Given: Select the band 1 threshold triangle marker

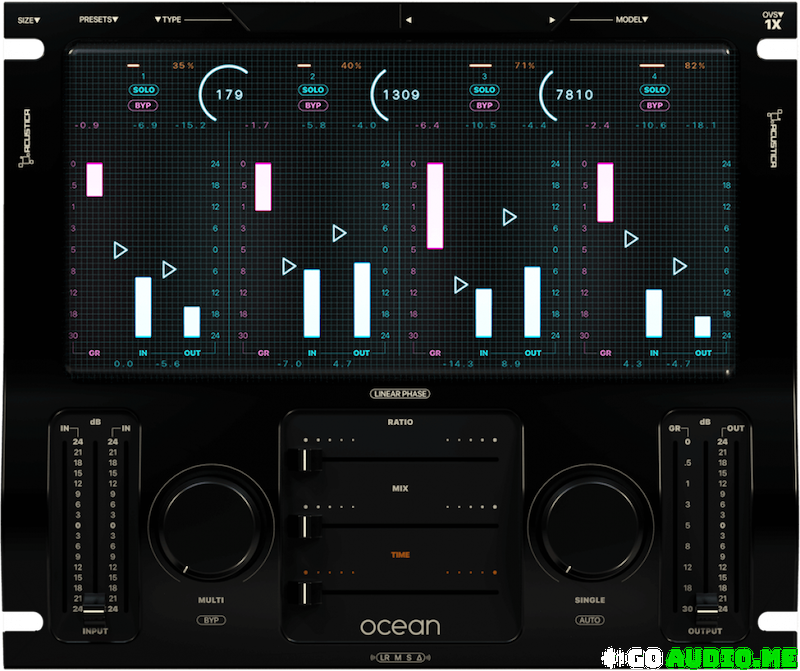Looking at the screenshot, I should point(121,250).
